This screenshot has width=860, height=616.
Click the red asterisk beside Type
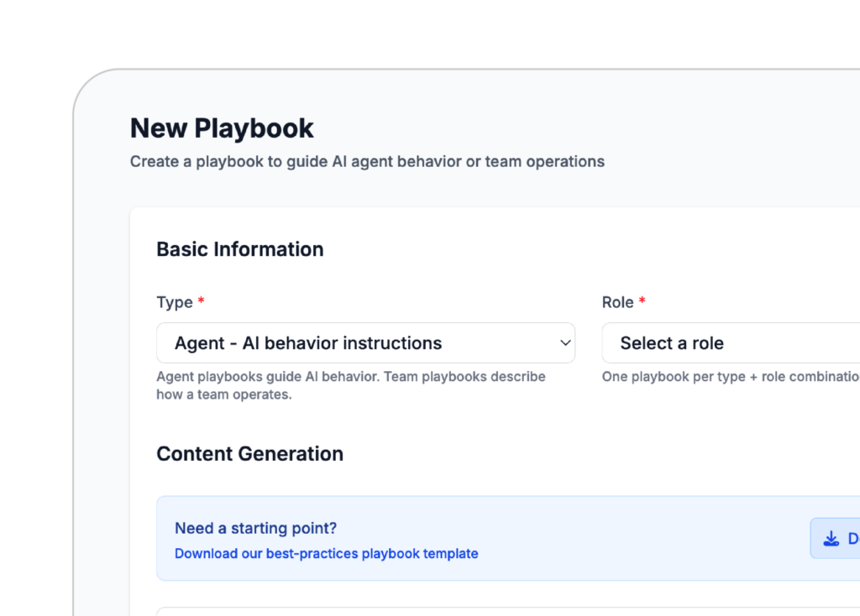(x=201, y=301)
